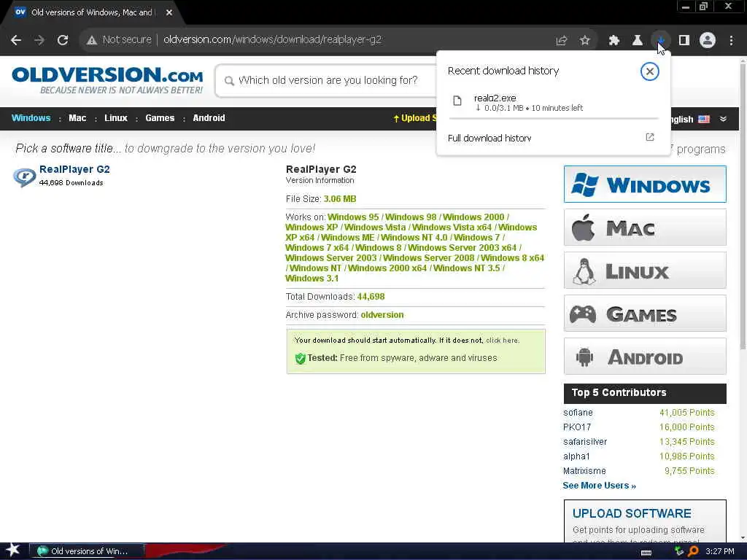
Task: Click the UPLOAD SOFTWARE box heading
Action: pyautogui.click(x=632, y=513)
